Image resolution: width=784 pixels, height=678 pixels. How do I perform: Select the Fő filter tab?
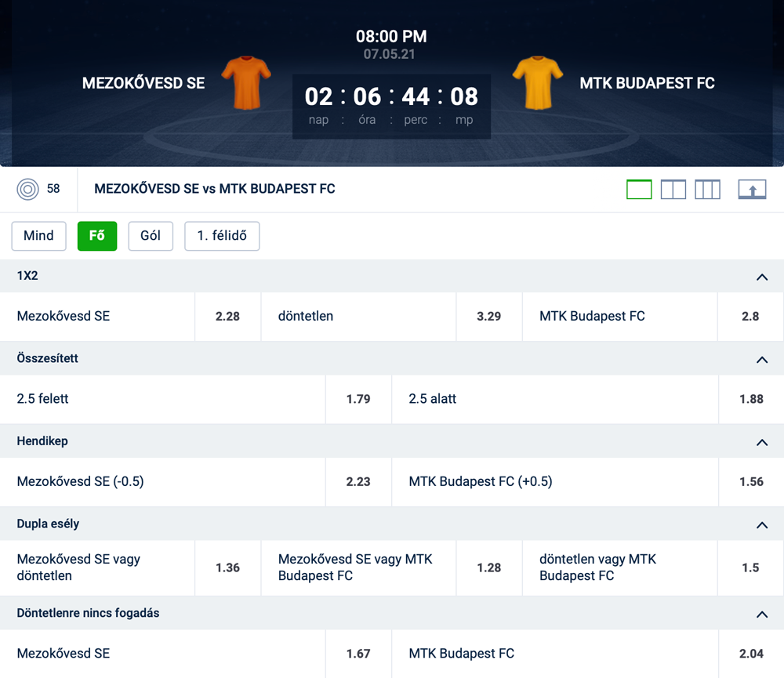[97, 236]
